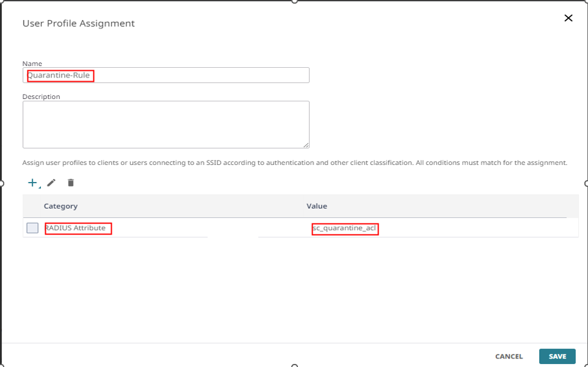Open the small dropdown arrow beside the plus icon
The image size is (588, 367).
[39, 187]
